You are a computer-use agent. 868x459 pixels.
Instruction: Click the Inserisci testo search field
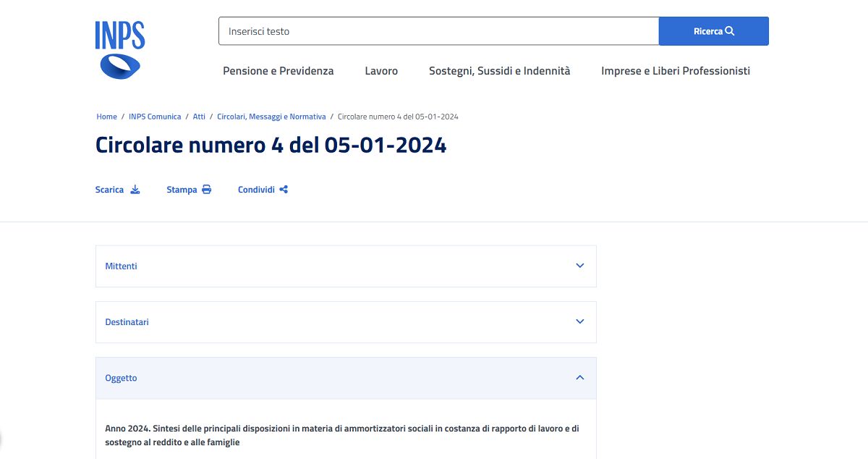pos(438,31)
